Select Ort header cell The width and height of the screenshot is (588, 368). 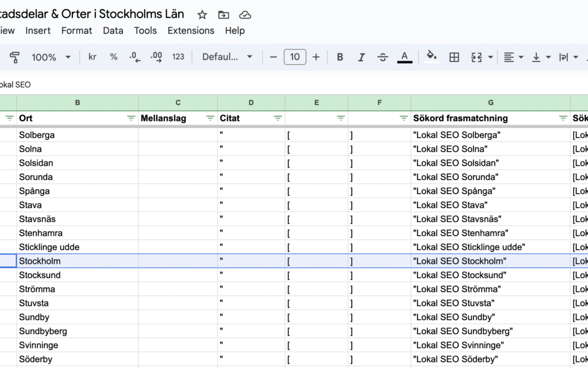point(78,118)
